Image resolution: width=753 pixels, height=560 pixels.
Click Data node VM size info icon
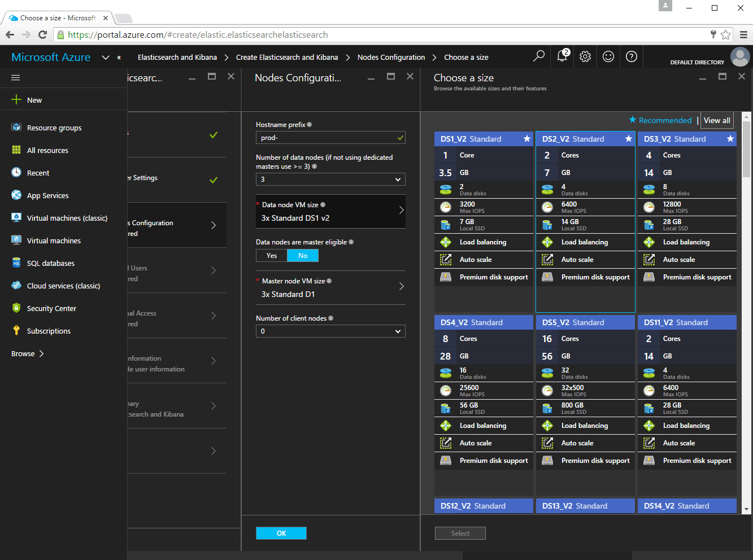[x=323, y=205]
